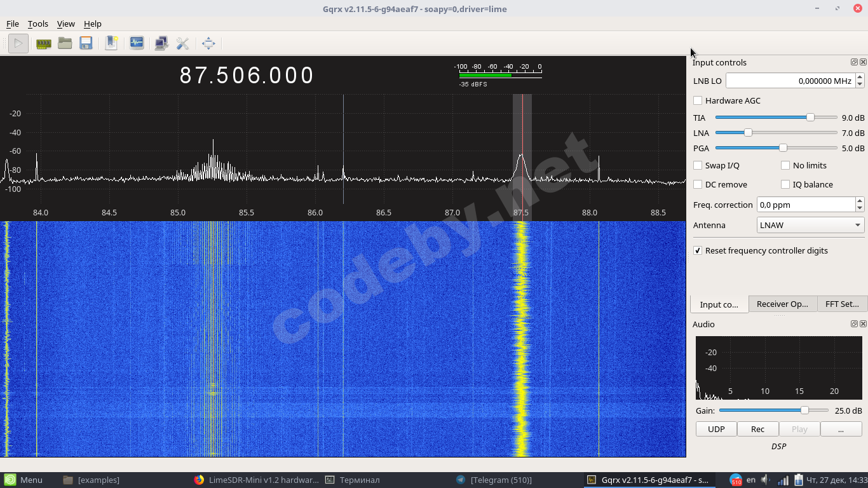868x488 pixels.
Task: Open audio options with the ... button
Action: pyautogui.click(x=841, y=429)
